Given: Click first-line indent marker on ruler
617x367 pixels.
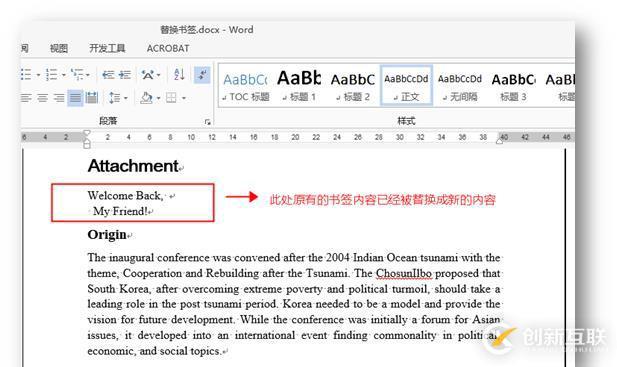Looking at the screenshot, I should (87, 133).
